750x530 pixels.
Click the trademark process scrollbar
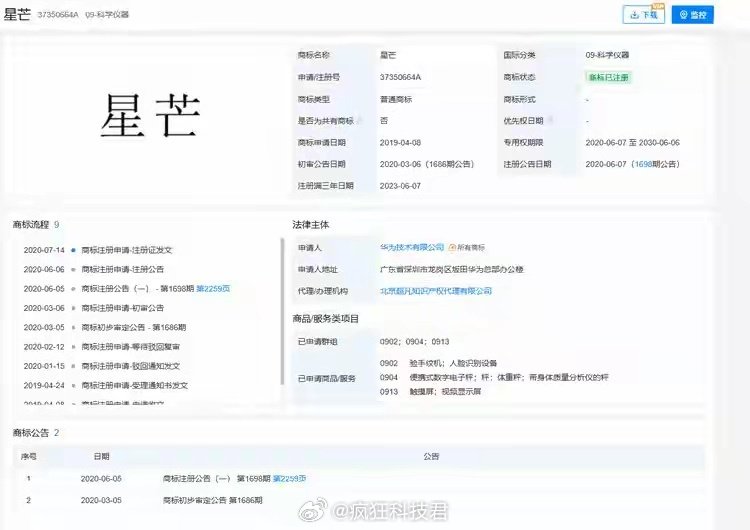pos(282,311)
